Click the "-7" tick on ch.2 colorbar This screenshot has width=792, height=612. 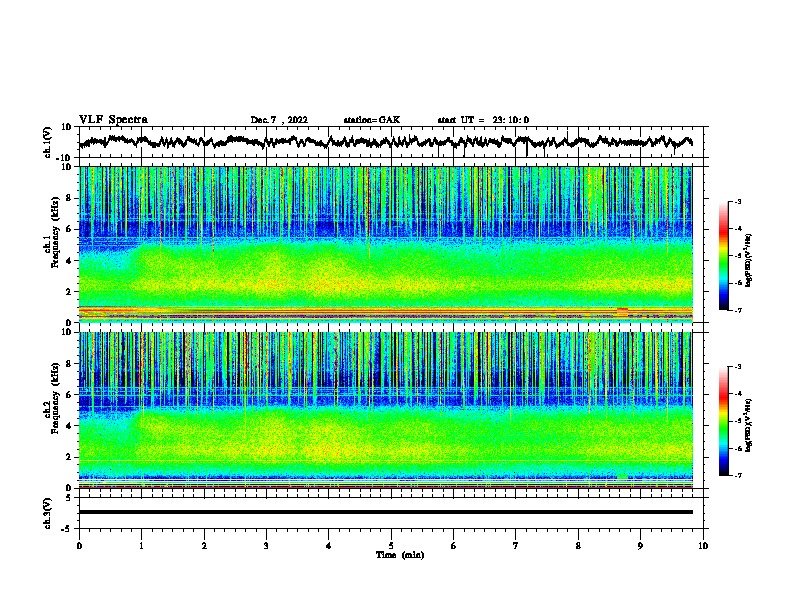[737, 475]
